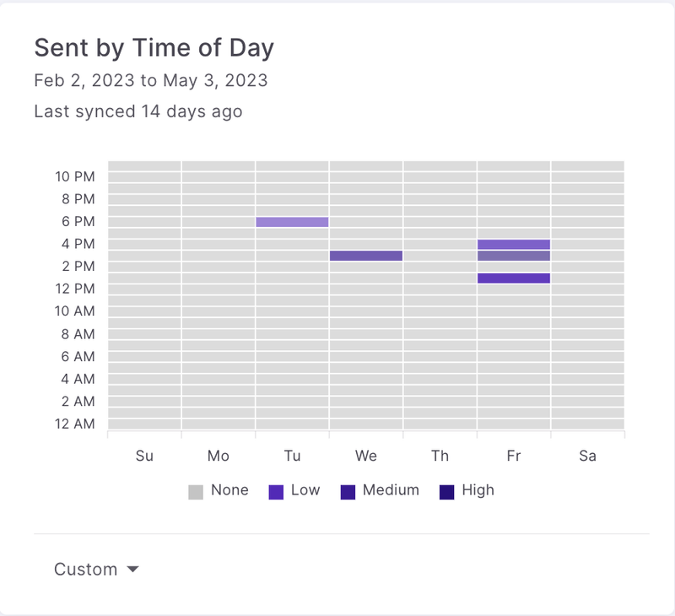Click the Fr day axis label
The width and height of the screenshot is (675, 616).
514,457
